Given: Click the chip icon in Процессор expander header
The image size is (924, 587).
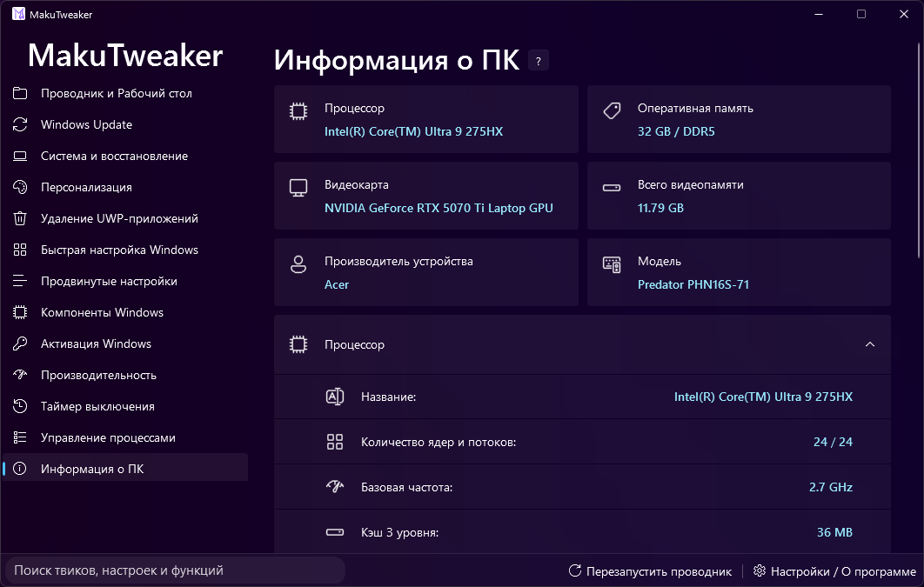Looking at the screenshot, I should point(298,344).
